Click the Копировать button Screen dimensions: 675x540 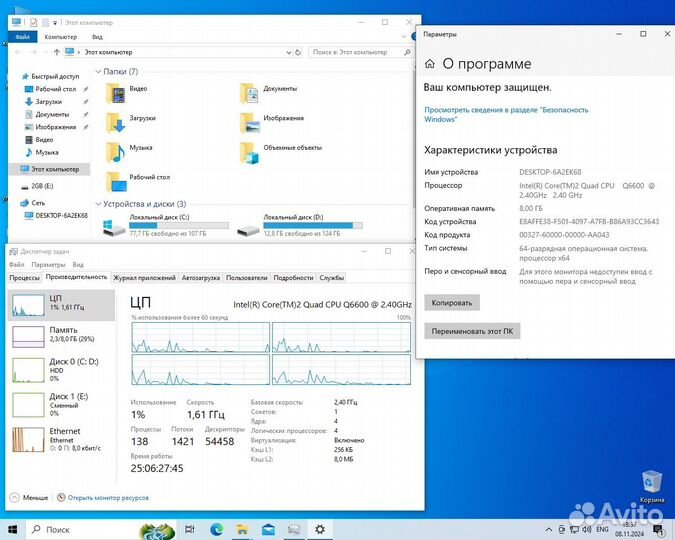[452, 302]
